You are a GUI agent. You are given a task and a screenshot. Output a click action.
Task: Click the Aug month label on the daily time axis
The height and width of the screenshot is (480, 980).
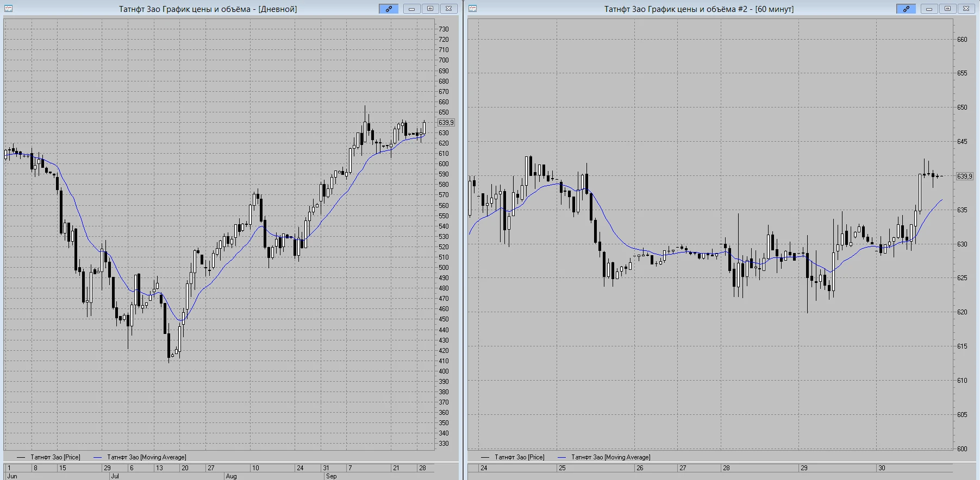[231, 476]
